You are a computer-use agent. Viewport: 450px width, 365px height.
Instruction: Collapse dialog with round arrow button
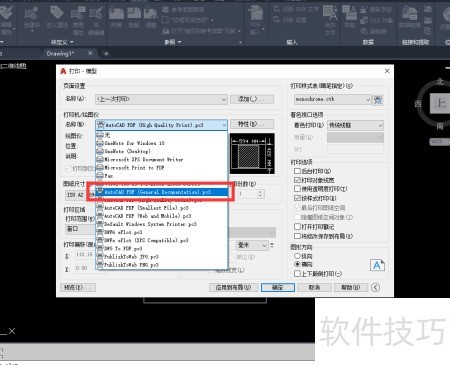(x=376, y=287)
